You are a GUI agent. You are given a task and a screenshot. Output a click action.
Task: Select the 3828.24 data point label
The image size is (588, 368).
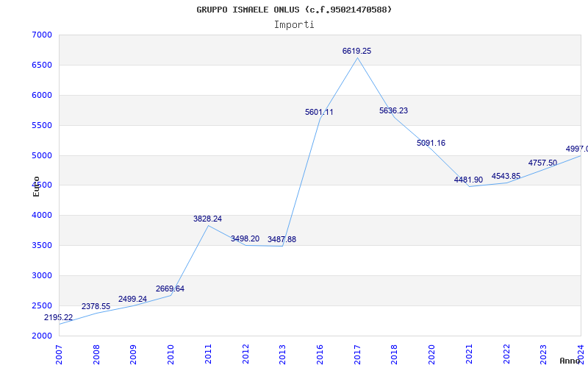coord(207,219)
